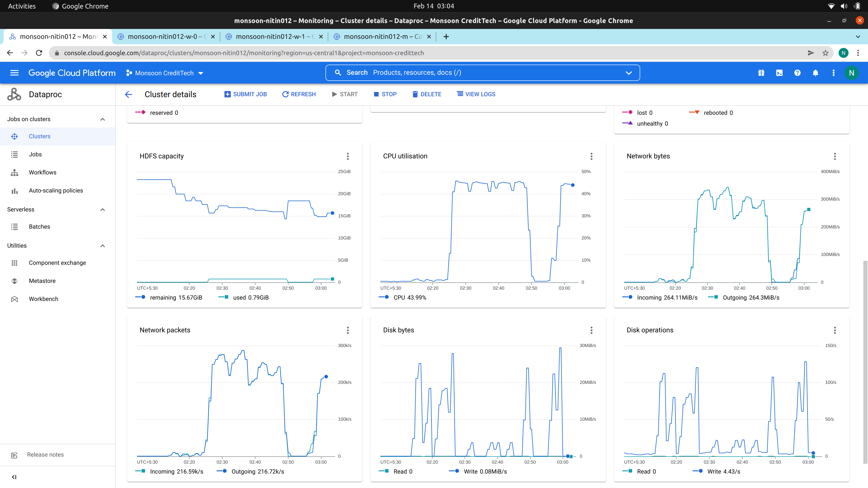Click the search magnifier icon
The image size is (868, 488).
(x=338, y=73)
